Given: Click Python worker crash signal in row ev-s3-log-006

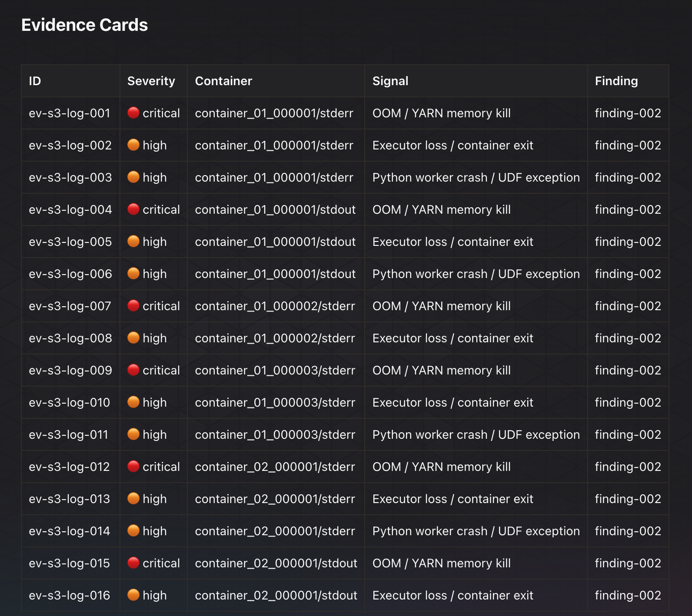Looking at the screenshot, I should (x=476, y=274).
